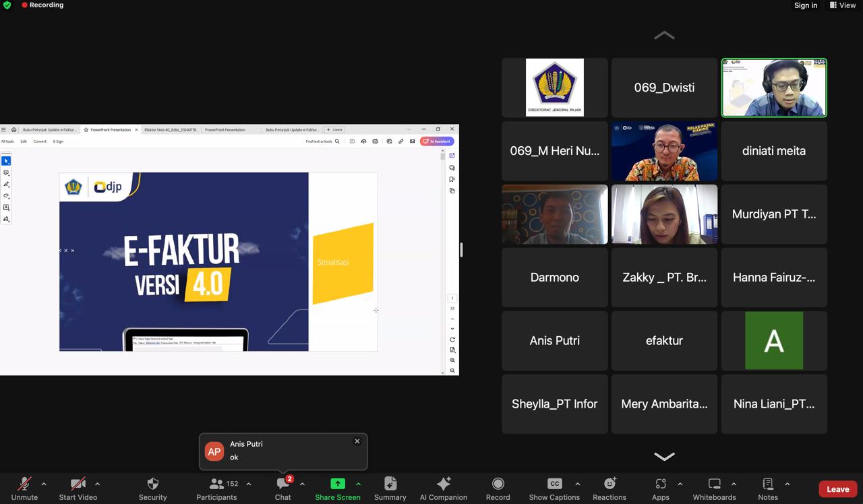863x504 pixels.
Task: Open the Notes panel
Action: pos(767,488)
